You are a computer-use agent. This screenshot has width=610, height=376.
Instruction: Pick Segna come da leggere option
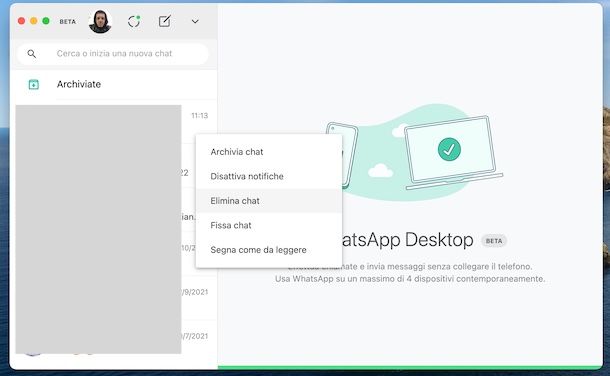click(269, 250)
